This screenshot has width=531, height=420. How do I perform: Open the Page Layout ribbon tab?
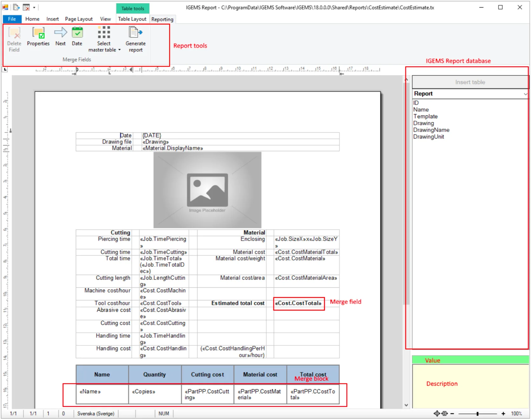tap(79, 19)
